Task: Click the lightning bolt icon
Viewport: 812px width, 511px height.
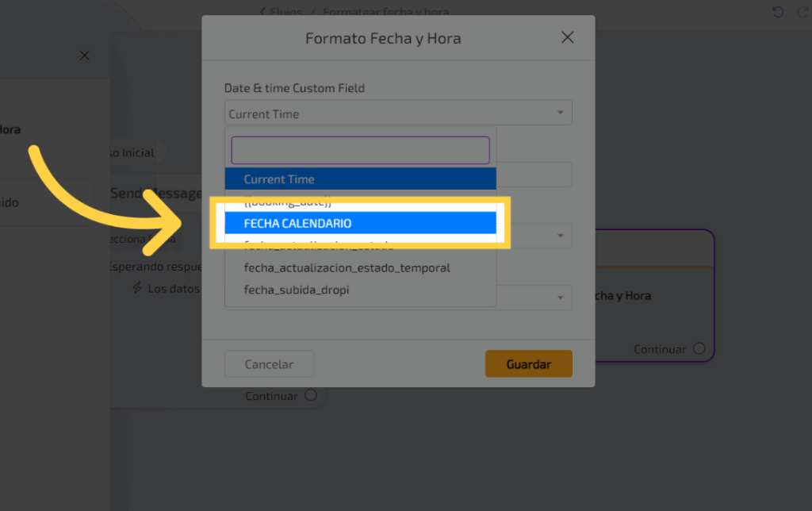Action: pyautogui.click(x=137, y=288)
